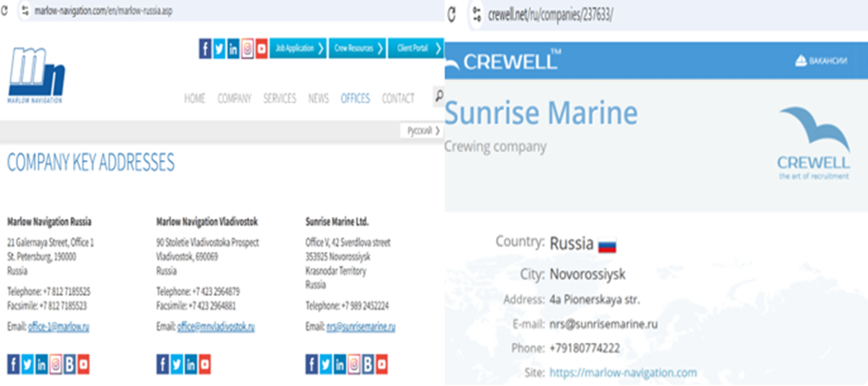Image resolution: width=868 pixels, height=386 pixels.
Task: Click YouTube icon under Marlow Navigation Vladivostok
Action: (205, 364)
